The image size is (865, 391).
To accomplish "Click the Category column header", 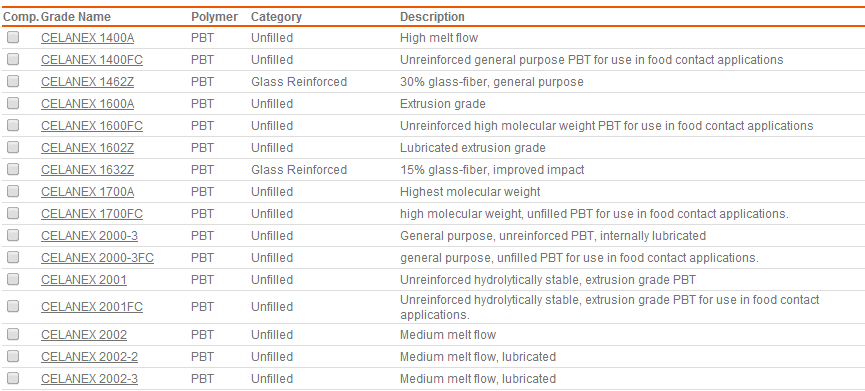I will pyautogui.click(x=276, y=17).
